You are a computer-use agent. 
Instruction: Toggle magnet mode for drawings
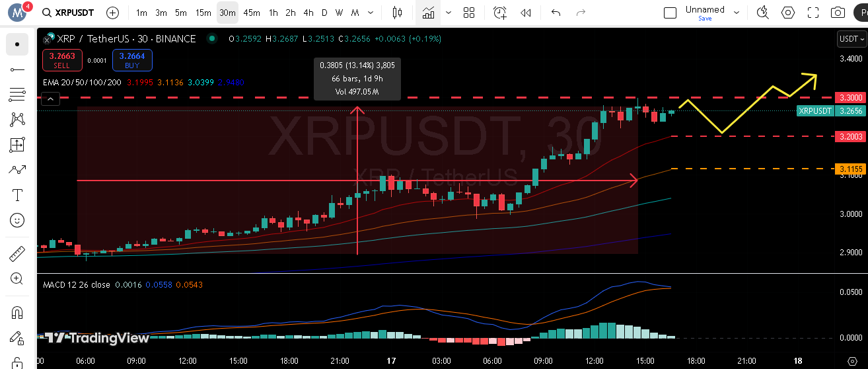pos(17,311)
